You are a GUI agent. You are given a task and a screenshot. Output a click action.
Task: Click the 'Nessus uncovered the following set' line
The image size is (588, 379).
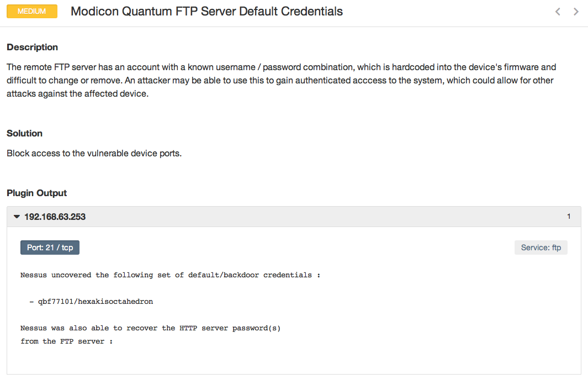pyautogui.click(x=170, y=275)
